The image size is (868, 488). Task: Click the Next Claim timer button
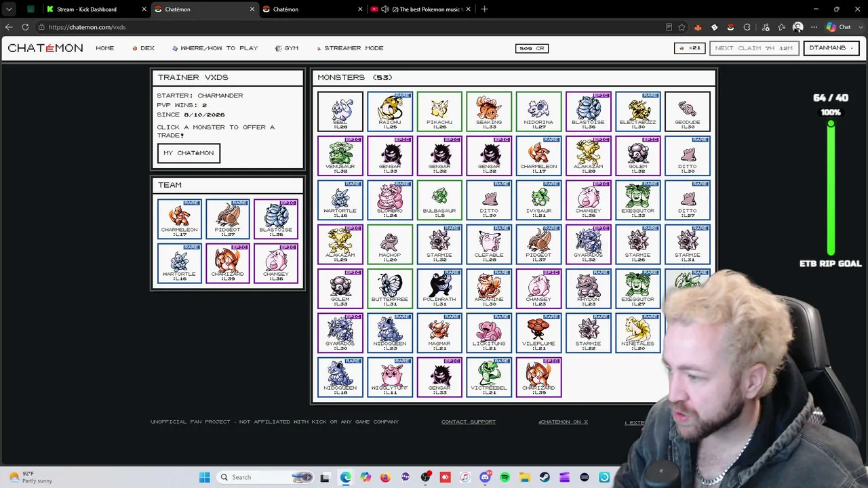coord(753,48)
